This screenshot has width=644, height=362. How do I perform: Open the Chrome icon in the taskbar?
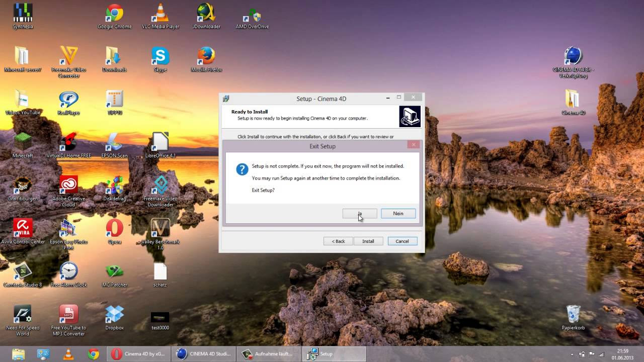point(93,354)
